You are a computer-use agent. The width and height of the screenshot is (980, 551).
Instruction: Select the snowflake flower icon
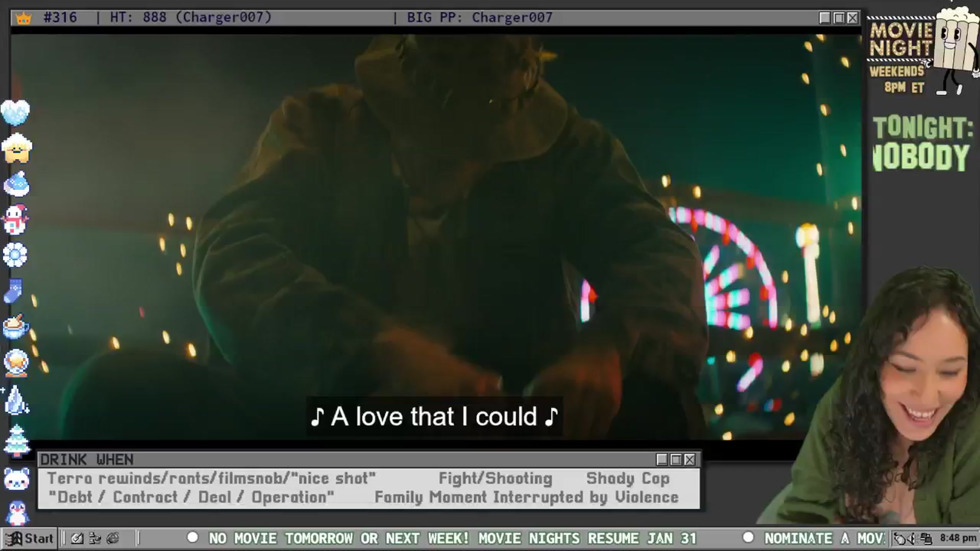coord(15,255)
